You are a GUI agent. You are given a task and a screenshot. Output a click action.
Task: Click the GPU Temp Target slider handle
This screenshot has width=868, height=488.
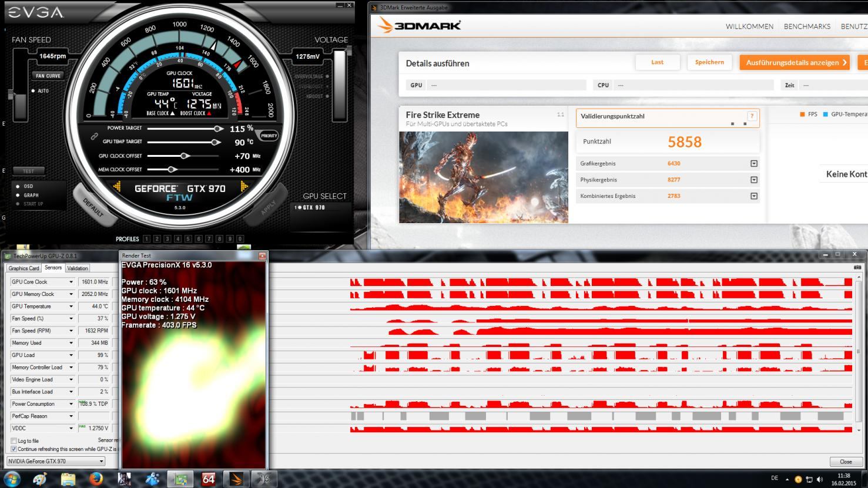216,142
